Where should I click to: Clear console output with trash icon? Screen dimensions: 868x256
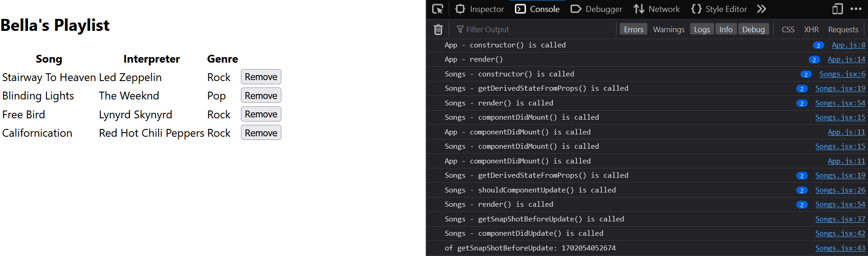tap(438, 29)
